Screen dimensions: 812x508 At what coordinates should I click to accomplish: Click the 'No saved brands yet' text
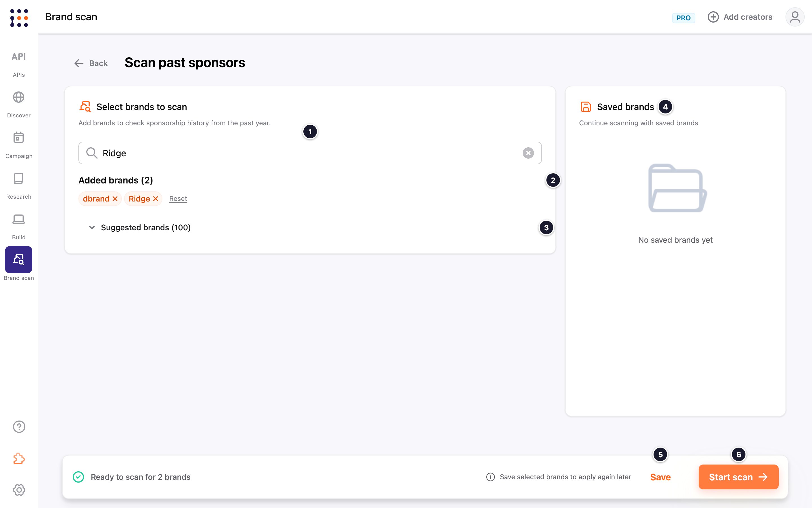pyautogui.click(x=675, y=240)
